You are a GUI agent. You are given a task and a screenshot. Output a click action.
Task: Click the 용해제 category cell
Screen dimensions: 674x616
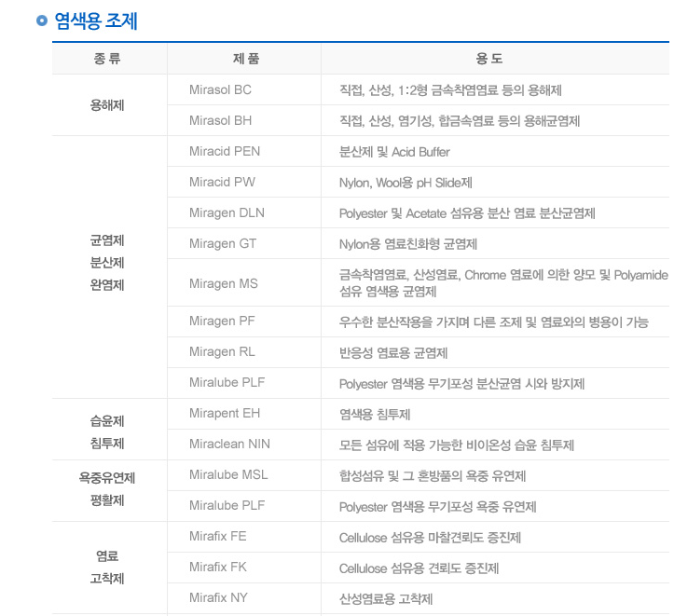pos(107,105)
